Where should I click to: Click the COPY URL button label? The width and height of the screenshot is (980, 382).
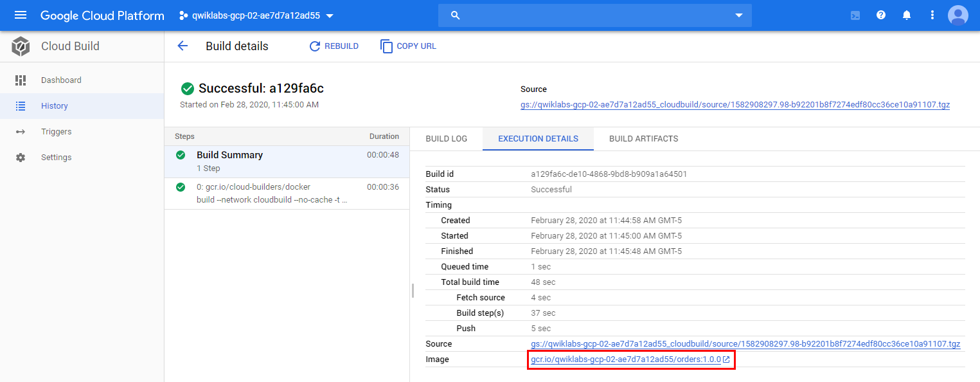coord(416,46)
